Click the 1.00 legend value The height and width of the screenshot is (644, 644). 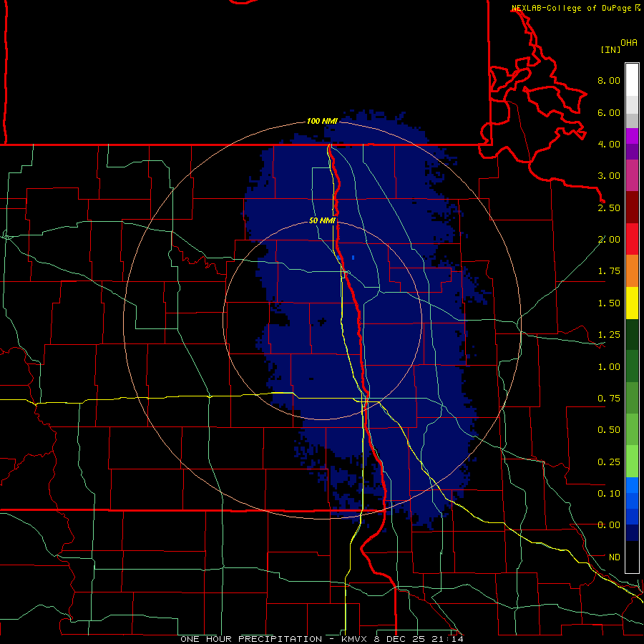(x=609, y=367)
